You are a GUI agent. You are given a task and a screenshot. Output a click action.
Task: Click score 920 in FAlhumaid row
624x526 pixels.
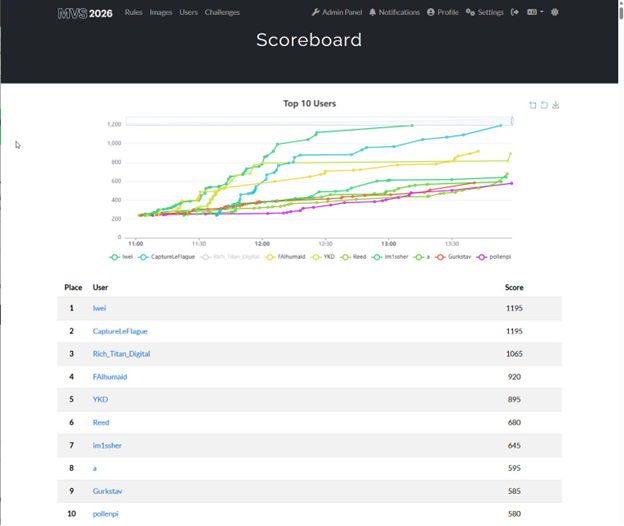point(514,377)
